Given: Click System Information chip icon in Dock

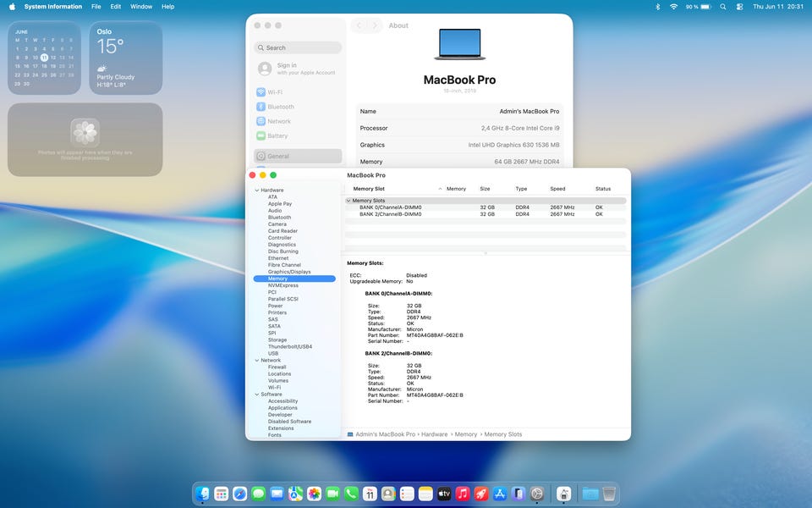Looking at the screenshot, I should coord(563,494).
